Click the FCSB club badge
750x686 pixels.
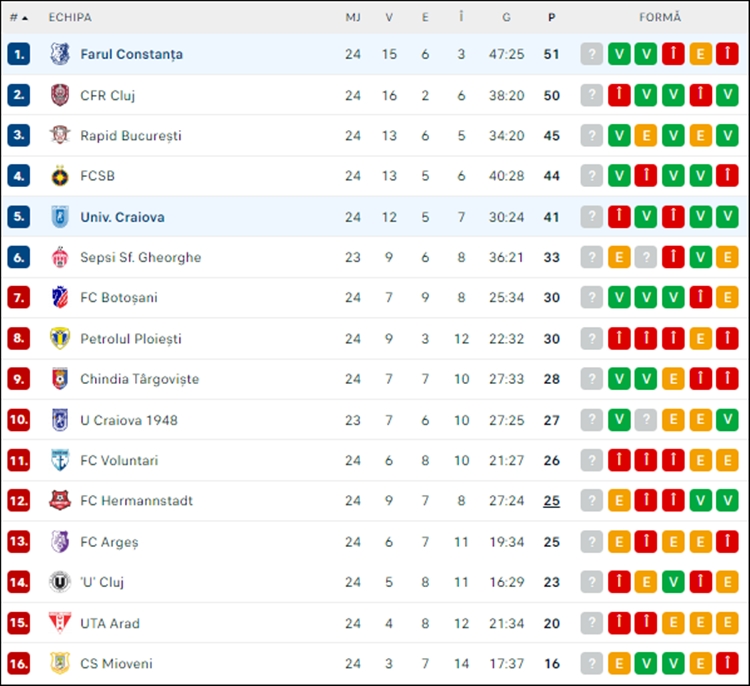tap(60, 176)
